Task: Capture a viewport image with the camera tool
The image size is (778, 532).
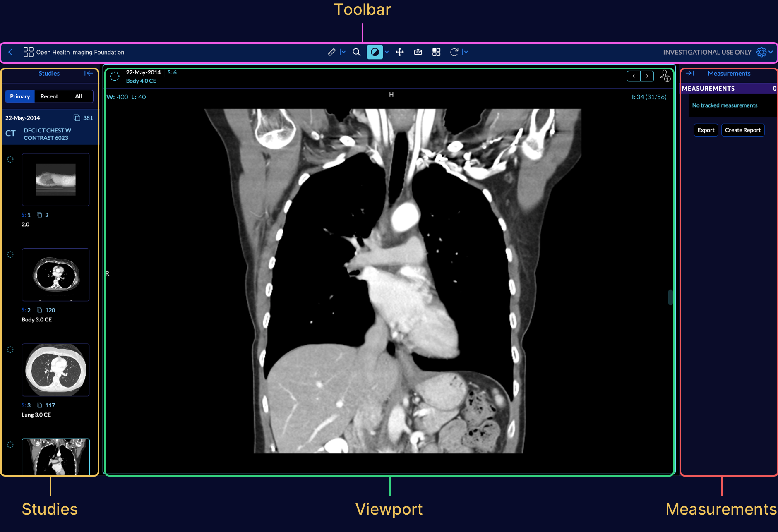Action: pos(418,52)
